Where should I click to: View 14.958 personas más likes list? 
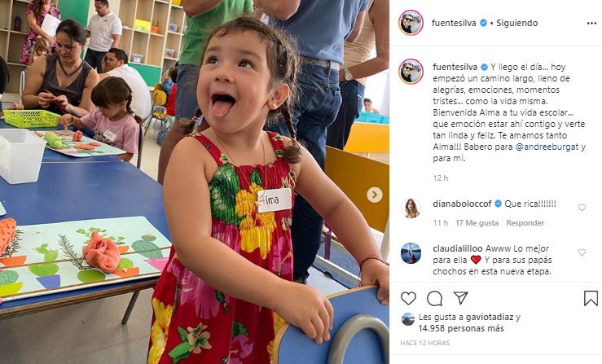tap(461, 329)
